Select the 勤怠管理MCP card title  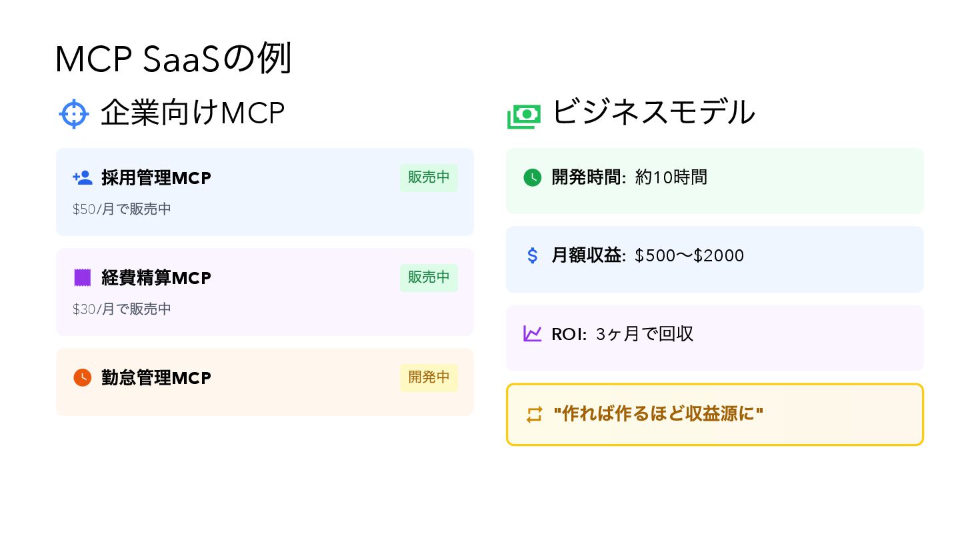(x=156, y=378)
